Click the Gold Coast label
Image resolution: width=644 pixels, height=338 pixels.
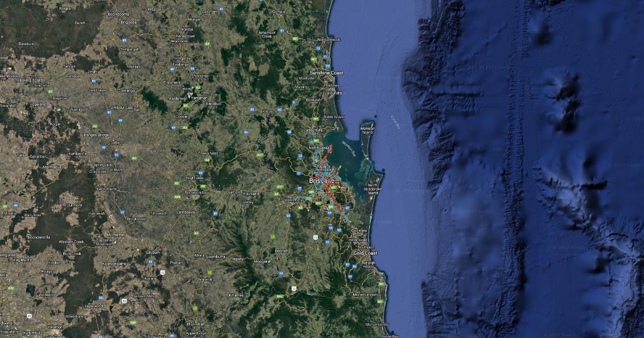(x=365, y=253)
